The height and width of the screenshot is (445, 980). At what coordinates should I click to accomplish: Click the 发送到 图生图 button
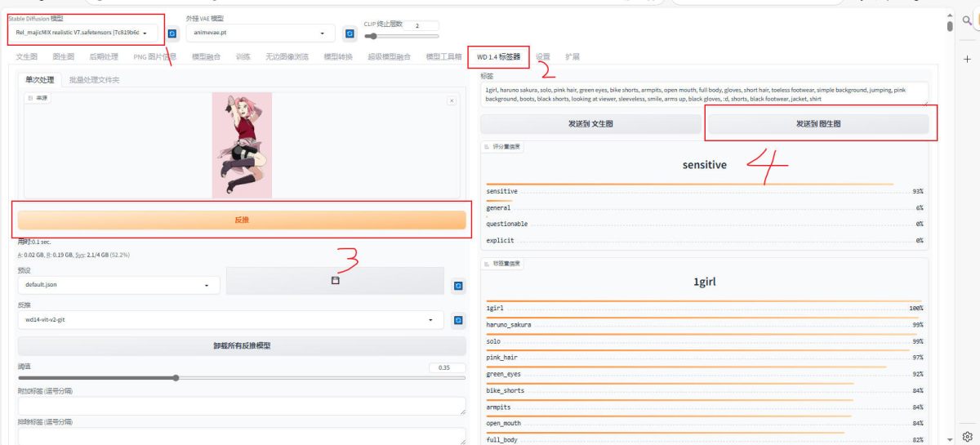coord(817,124)
